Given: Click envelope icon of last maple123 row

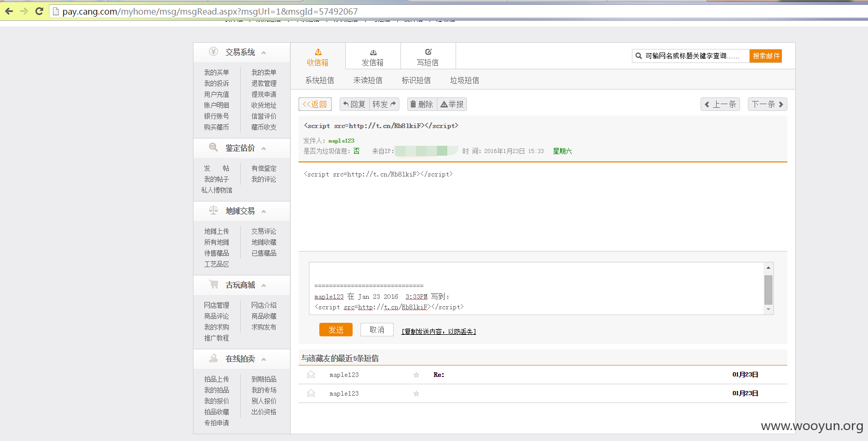Looking at the screenshot, I should pos(311,393).
